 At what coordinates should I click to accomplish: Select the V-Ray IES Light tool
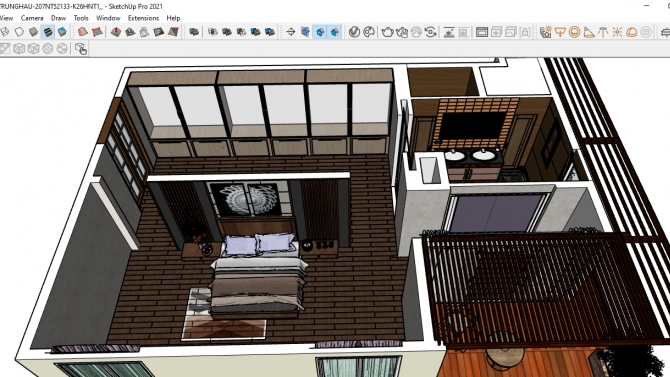[x=603, y=32]
